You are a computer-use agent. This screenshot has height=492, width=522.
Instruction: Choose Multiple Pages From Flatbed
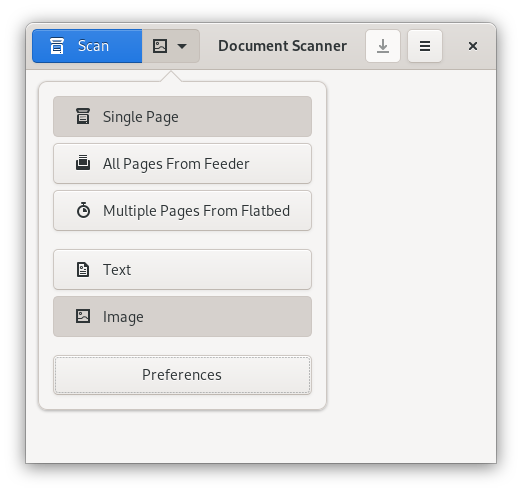182,211
